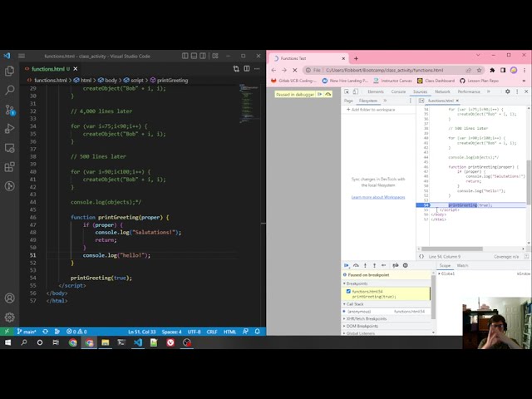Viewport: 532px width, 399px height.
Task: Toggle the device toolbar in DevTools
Action: point(355,91)
